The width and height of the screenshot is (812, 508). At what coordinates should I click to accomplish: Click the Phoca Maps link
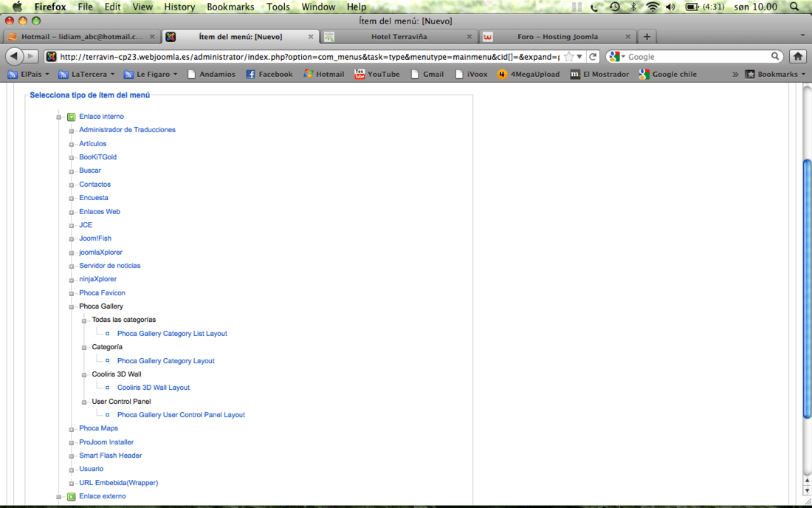pyautogui.click(x=98, y=428)
